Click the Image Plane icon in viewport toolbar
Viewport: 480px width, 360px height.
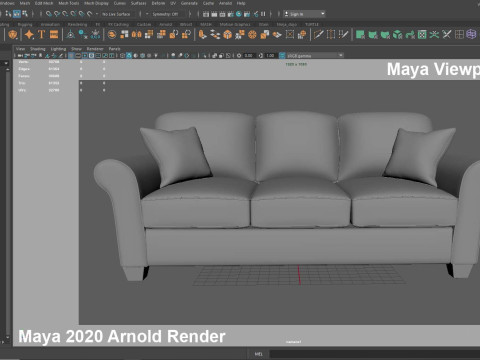(x=47, y=55)
